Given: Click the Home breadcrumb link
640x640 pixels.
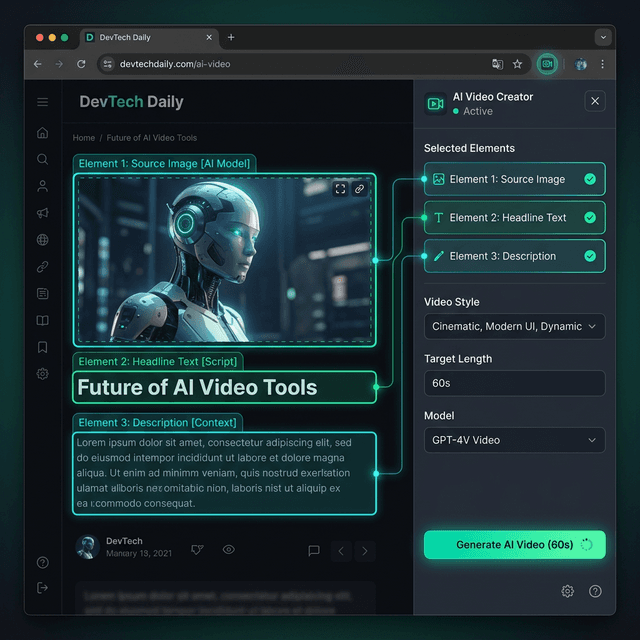Looking at the screenshot, I should coord(84,138).
